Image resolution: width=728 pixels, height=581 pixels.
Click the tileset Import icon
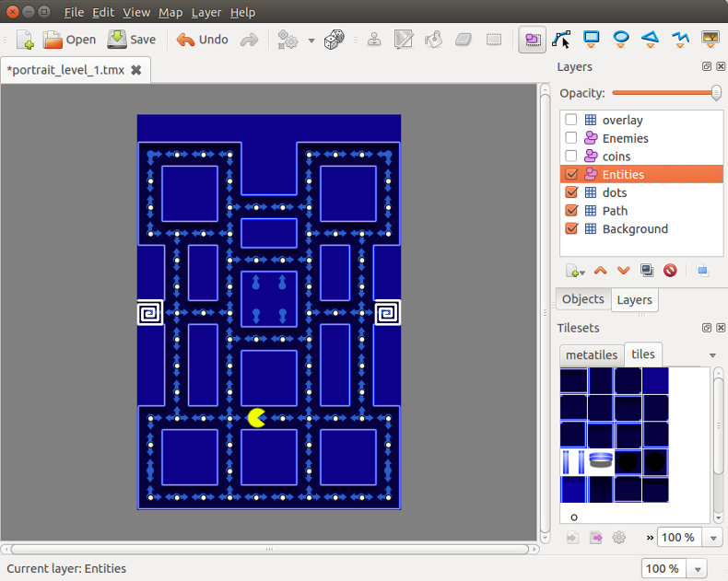click(x=572, y=538)
